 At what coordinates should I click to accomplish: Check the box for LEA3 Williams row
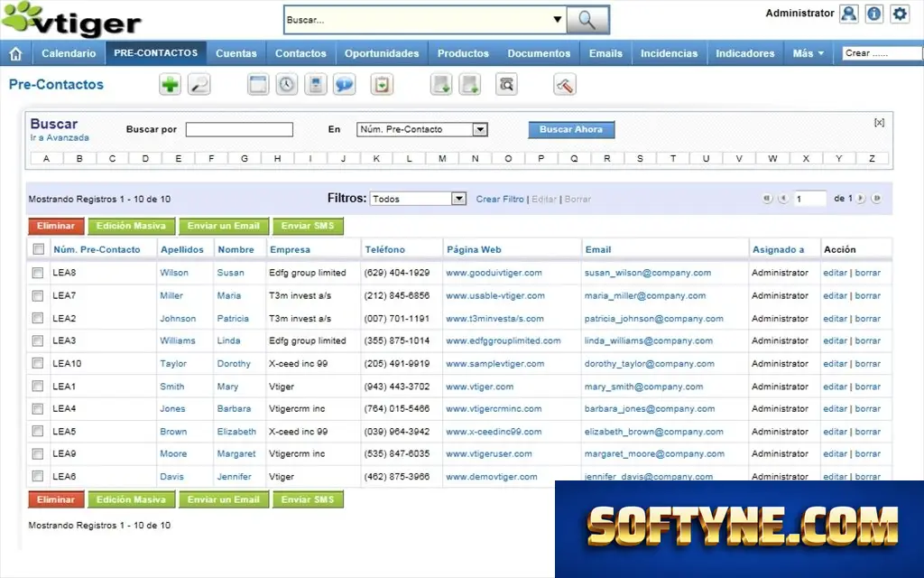click(38, 340)
